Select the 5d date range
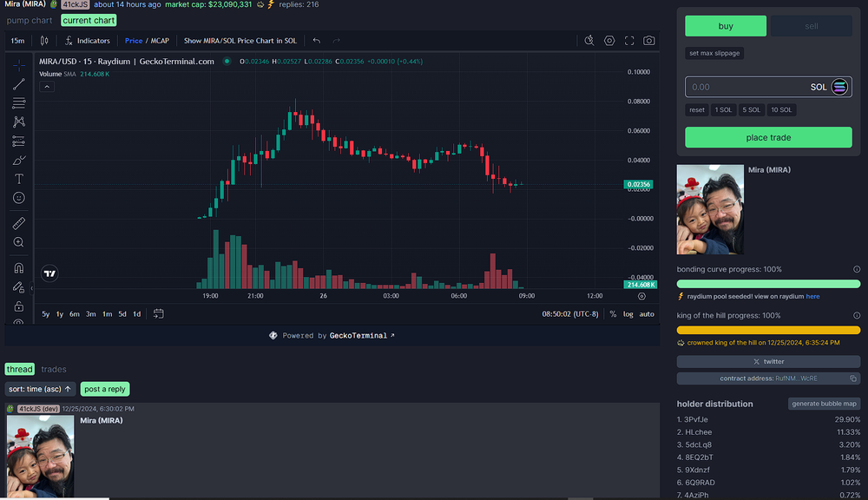This screenshot has width=868, height=500. (122, 314)
